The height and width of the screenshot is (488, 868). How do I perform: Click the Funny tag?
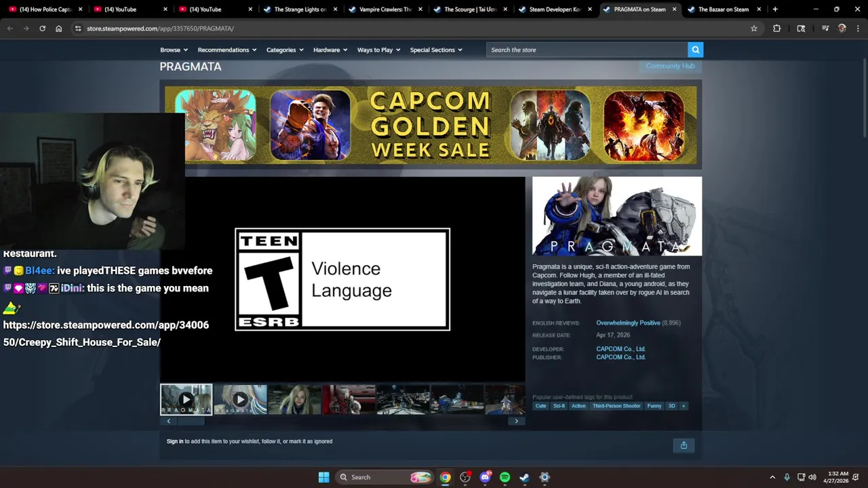(654, 406)
